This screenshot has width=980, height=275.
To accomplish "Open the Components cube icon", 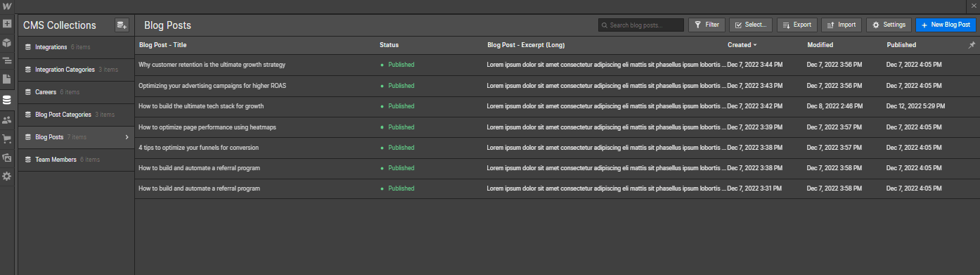I will 7,42.
